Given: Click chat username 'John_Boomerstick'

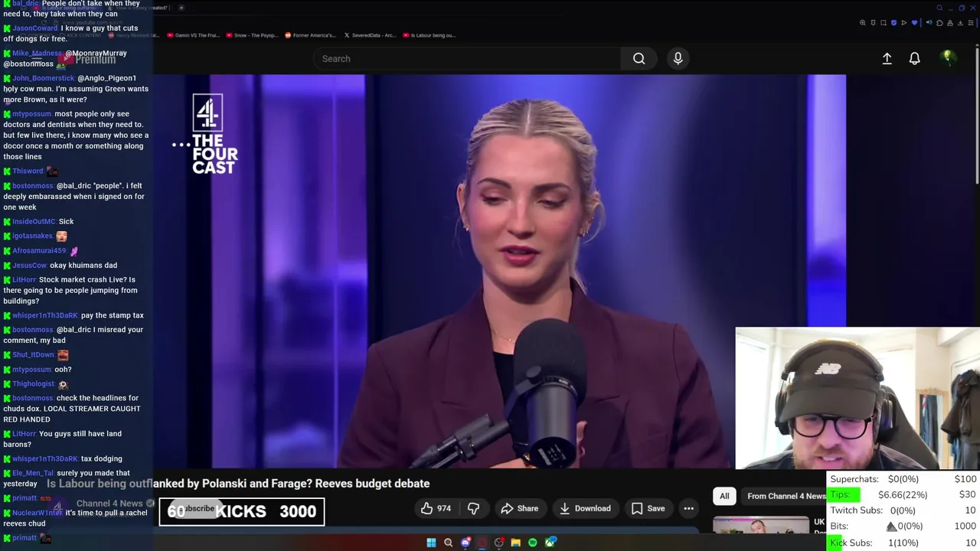Looking at the screenshot, I should pyautogui.click(x=43, y=78).
